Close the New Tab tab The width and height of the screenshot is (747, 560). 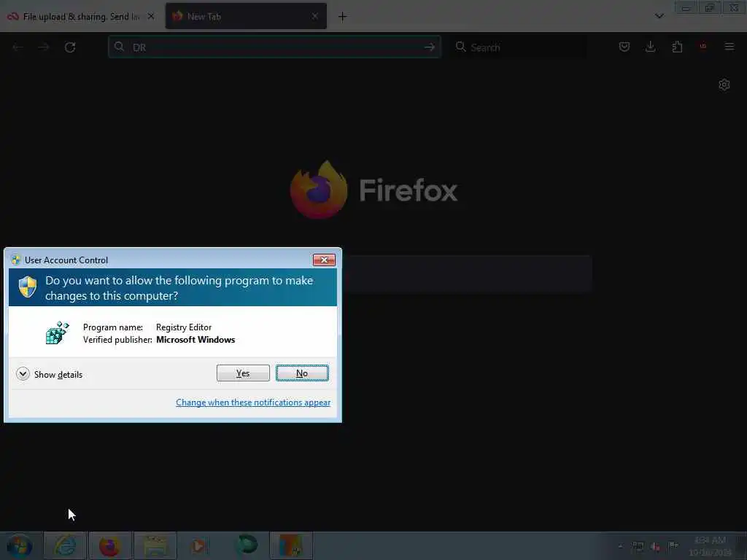(315, 16)
